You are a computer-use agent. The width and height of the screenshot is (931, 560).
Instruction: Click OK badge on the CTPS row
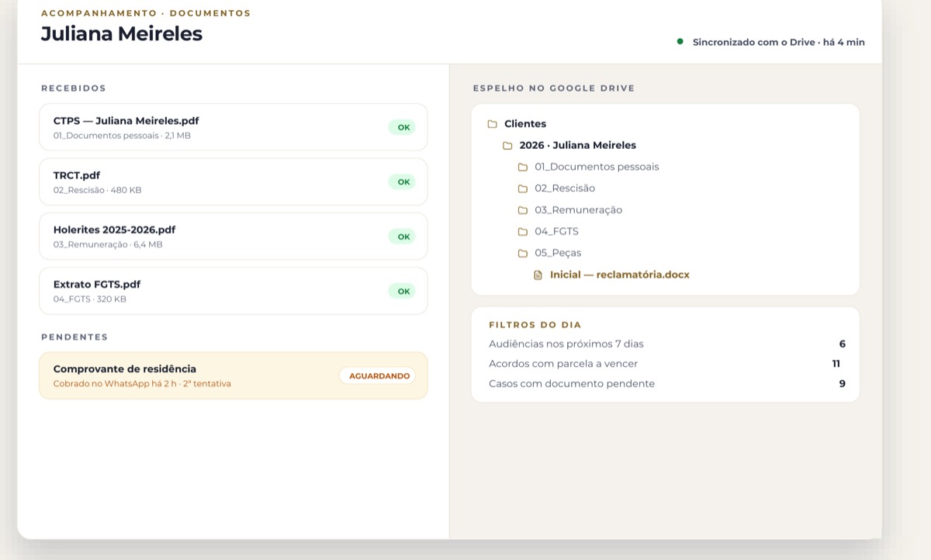click(x=403, y=127)
